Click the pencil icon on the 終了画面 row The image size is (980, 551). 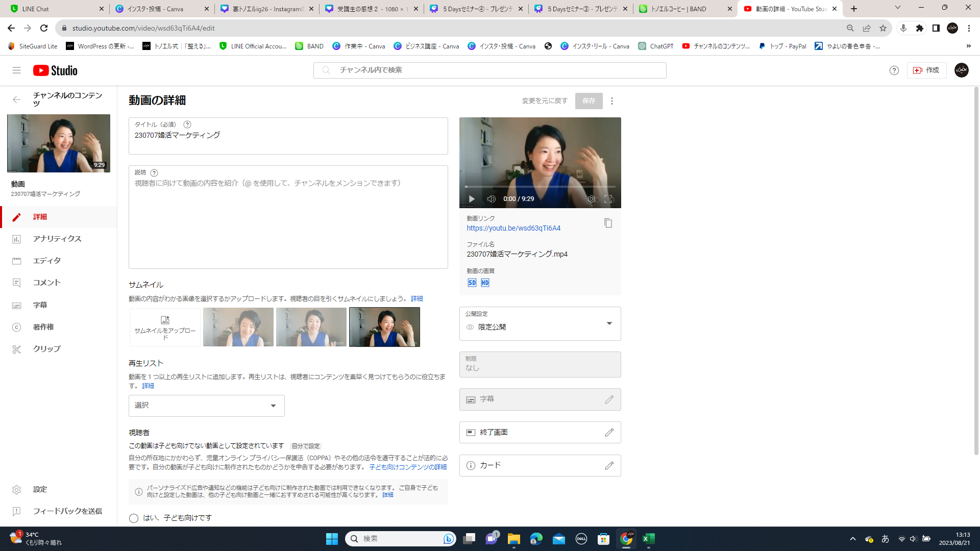(x=609, y=433)
